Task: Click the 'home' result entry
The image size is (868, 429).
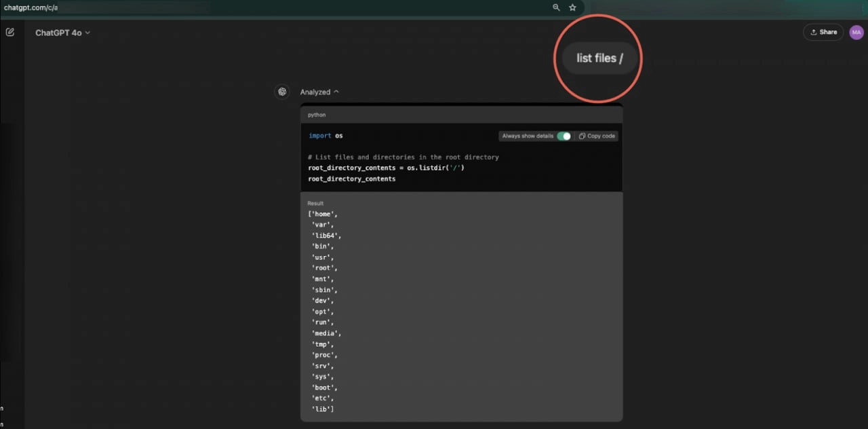Action: point(323,214)
